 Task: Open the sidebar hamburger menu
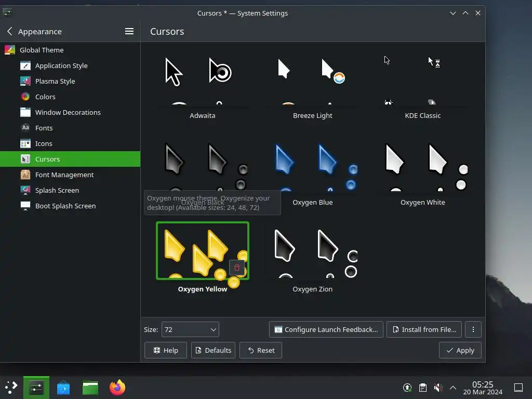[129, 31]
